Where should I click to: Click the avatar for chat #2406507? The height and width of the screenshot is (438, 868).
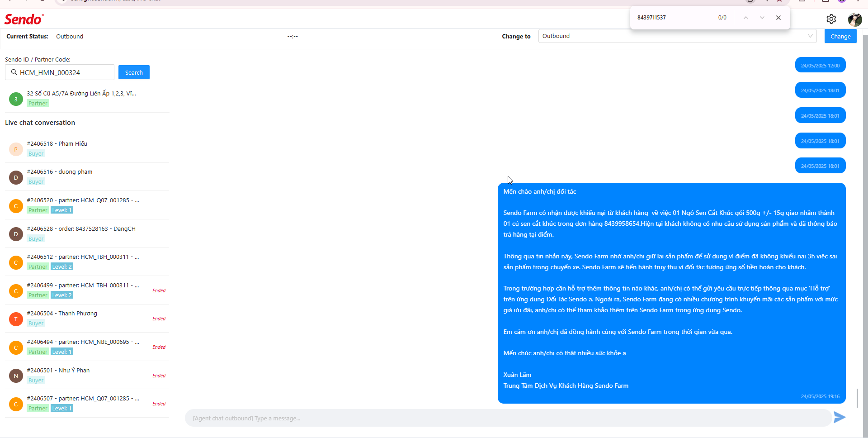16,404
